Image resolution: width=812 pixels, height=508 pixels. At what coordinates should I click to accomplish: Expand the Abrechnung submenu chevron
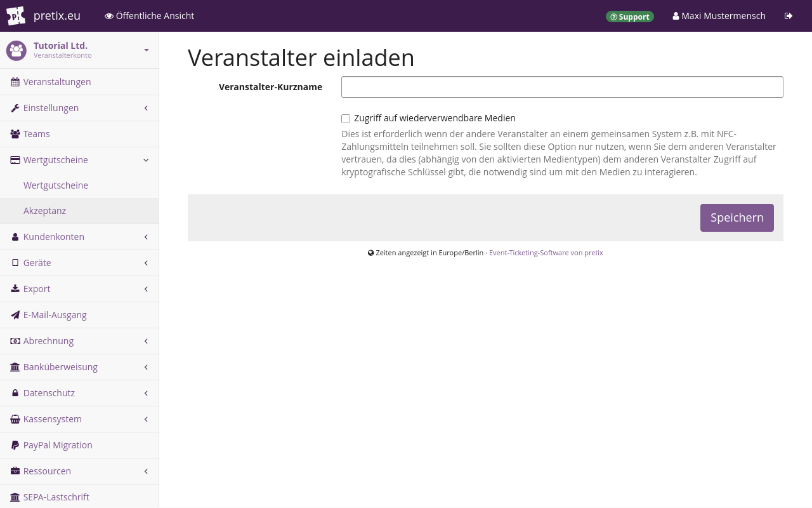146,341
